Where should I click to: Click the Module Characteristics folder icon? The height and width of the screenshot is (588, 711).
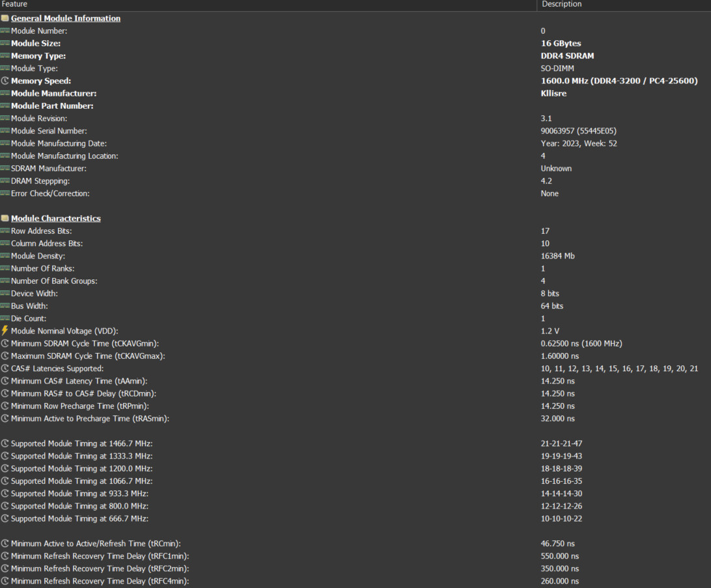[x=5, y=218]
